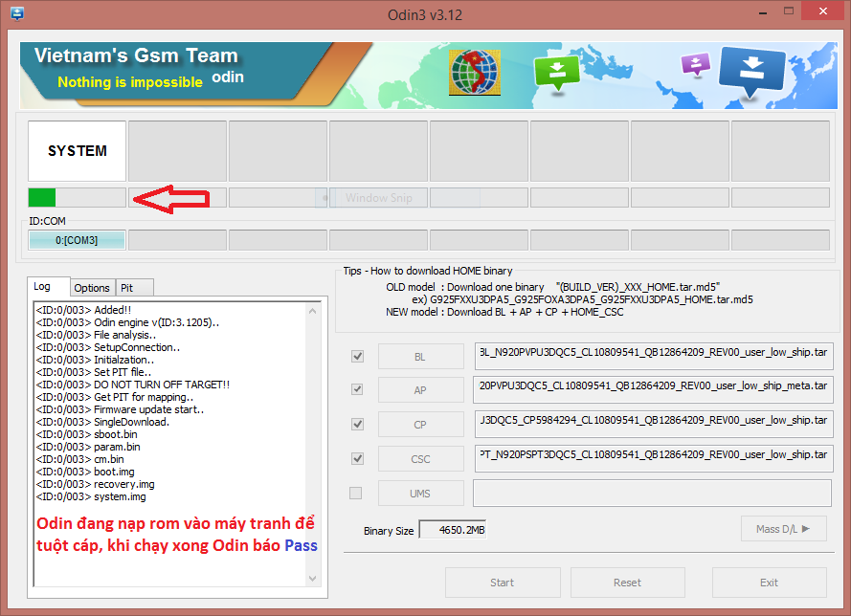Viewport: 851px width, 616px height.
Task: Click log line 'Odin engine v(ID:3.1205)..'
Action: coord(127,322)
